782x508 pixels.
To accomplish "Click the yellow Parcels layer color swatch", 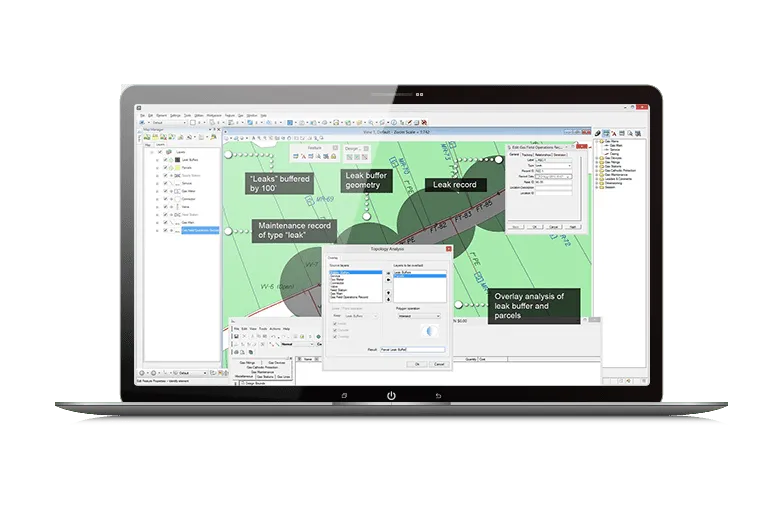I will [178, 168].
